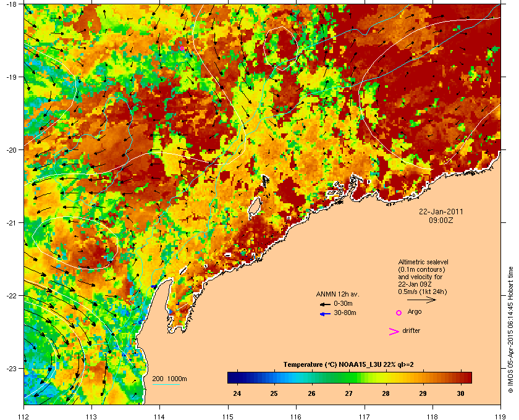This screenshot has width=519, height=420.
Task: Click the 'drifter' legend label
Action: pos(411,330)
